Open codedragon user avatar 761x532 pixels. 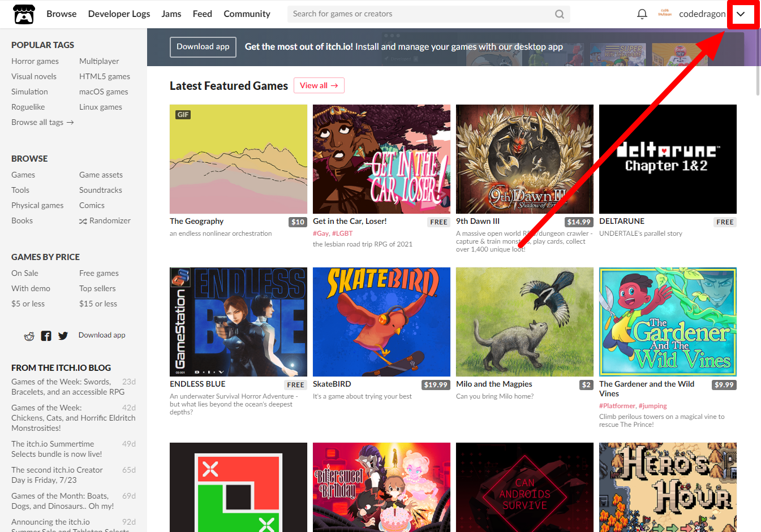[665, 14]
